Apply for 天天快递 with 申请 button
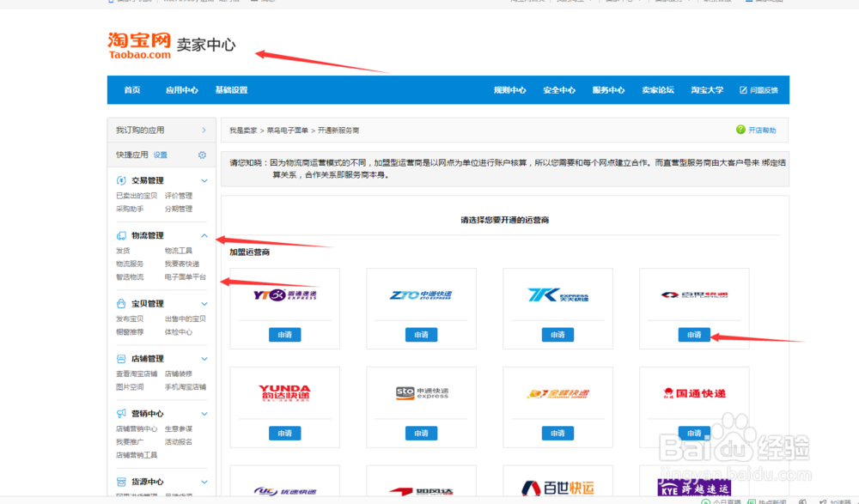 point(557,335)
